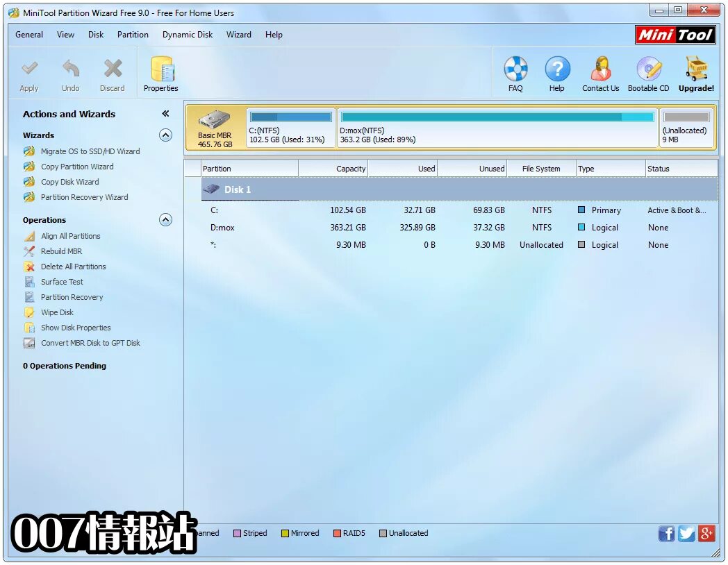Viewport: 728px width, 565px height.
Task: Click Convert MBR Disk to GPT Disk link
Action: [x=90, y=344]
